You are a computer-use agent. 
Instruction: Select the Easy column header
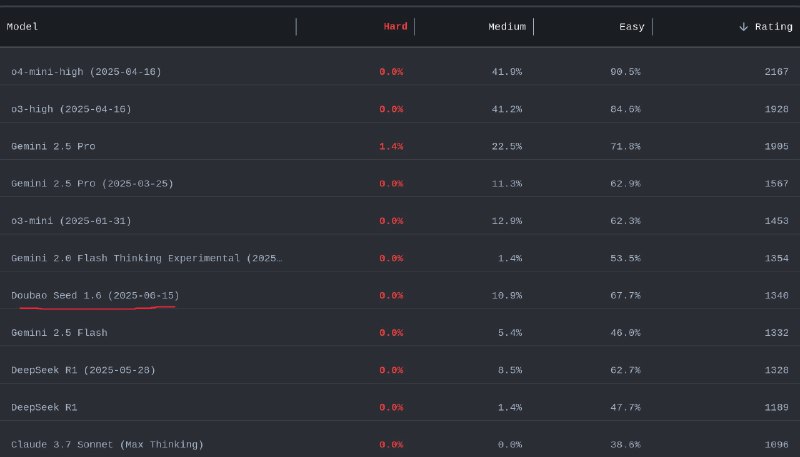coord(631,27)
